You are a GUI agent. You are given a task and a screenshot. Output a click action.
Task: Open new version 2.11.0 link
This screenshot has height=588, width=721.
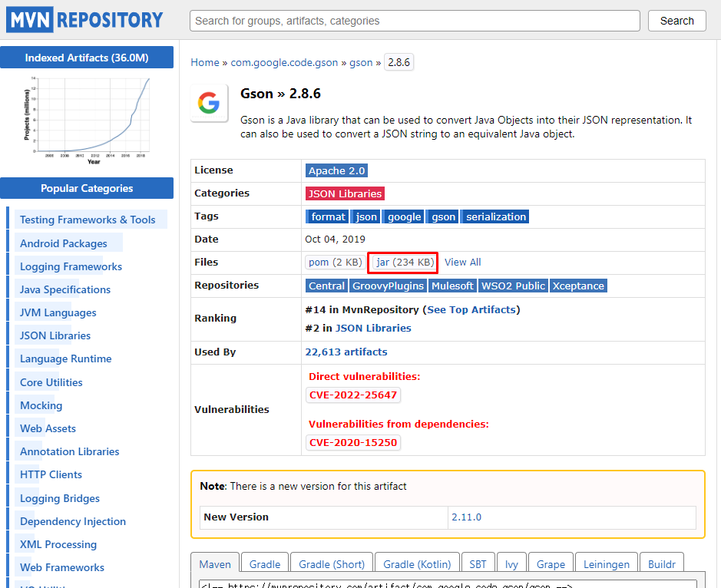pos(466,517)
